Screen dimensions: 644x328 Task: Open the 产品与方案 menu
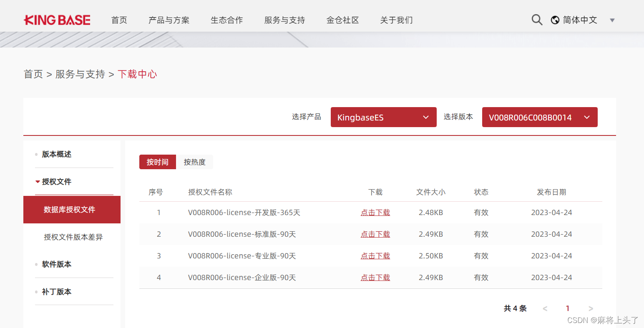coord(169,20)
